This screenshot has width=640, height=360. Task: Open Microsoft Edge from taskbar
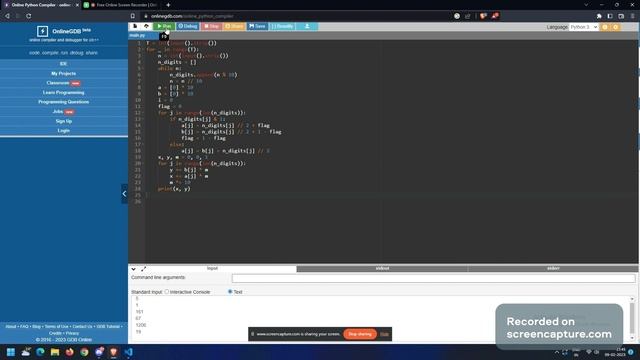40,352
